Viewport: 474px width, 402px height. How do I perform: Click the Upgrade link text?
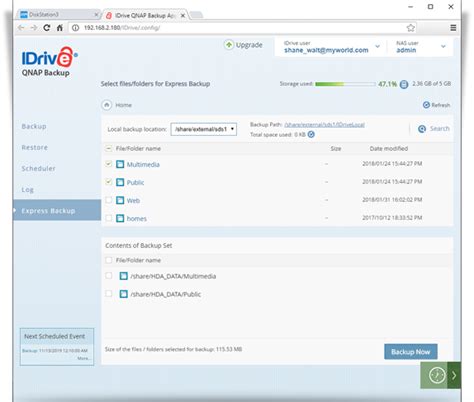[x=249, y=45]
